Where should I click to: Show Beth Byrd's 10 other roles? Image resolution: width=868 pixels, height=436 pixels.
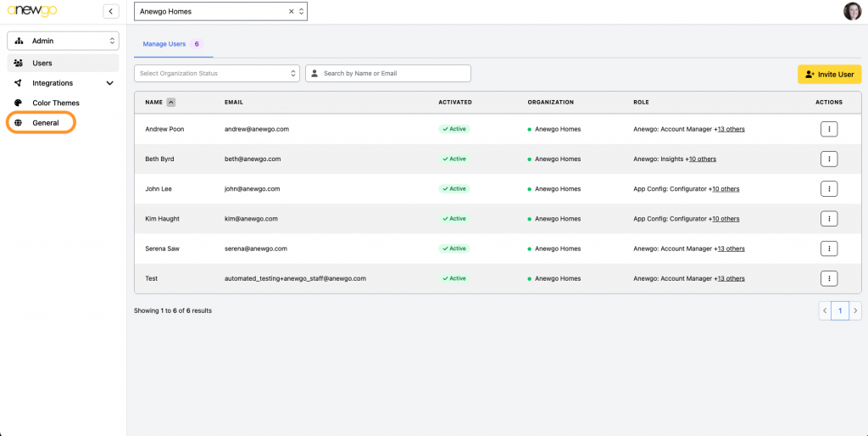[703, 159]
